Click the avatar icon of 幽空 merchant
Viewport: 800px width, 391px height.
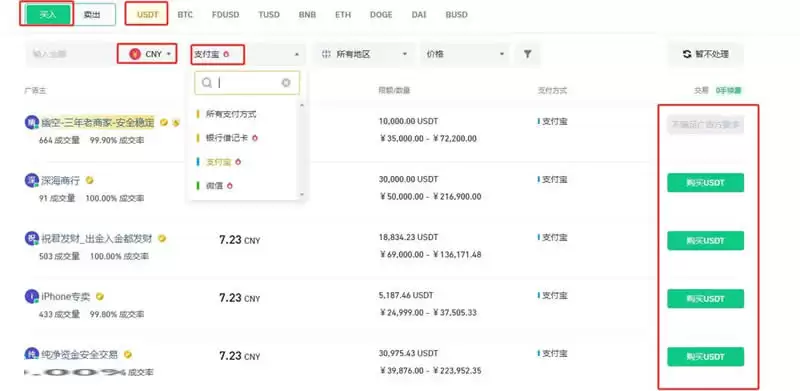[32, 123]
